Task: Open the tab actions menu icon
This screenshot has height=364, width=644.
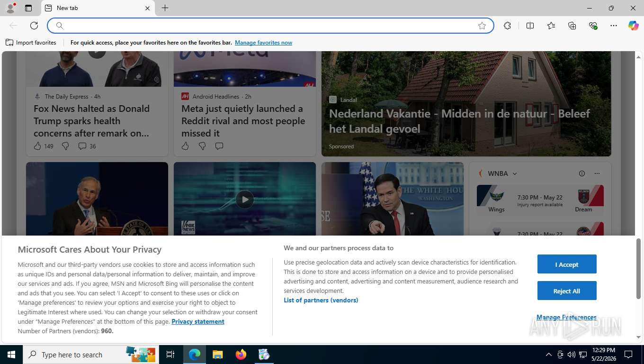Action: click(28, 8)
